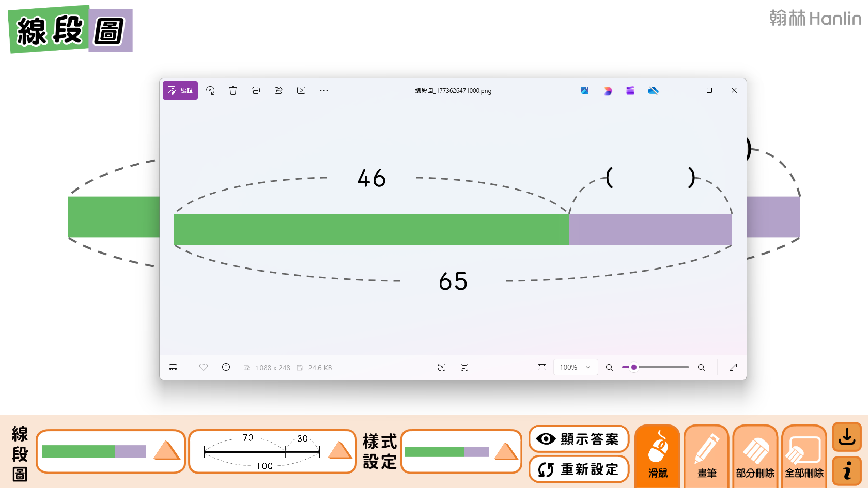The image size is (868, 488).
Task: Delete the image with the trash icon
Action: coord(233,90)
